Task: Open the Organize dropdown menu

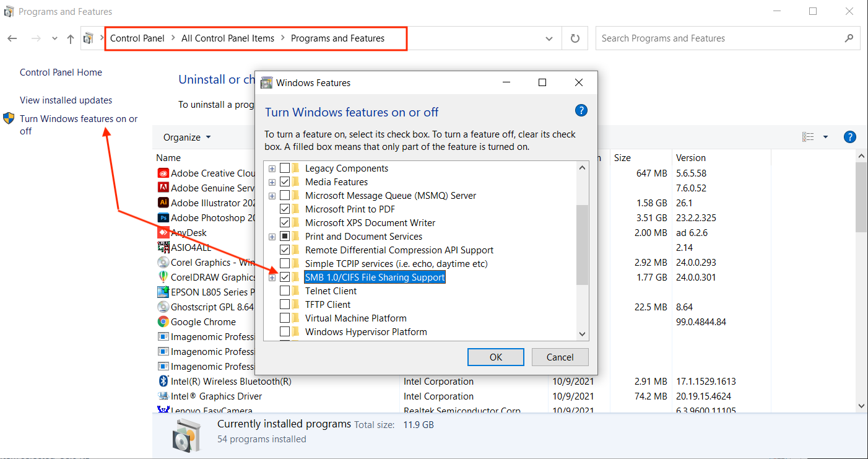Action: coord(187,137)
